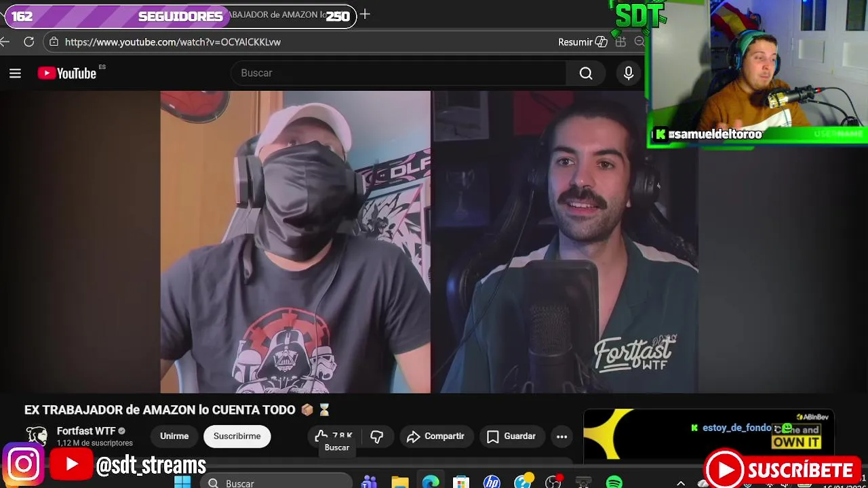This screenshot has height=488, width=868.
Task: Open the YouTube hamburger guide menu
Action: pos(15,73)
